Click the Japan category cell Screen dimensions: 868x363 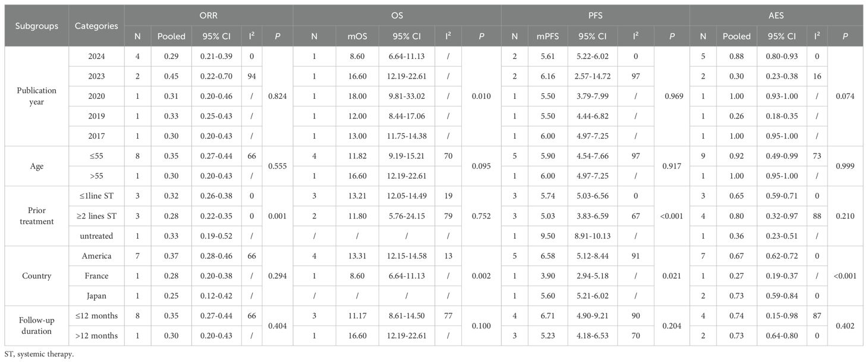tap(96, 296)
